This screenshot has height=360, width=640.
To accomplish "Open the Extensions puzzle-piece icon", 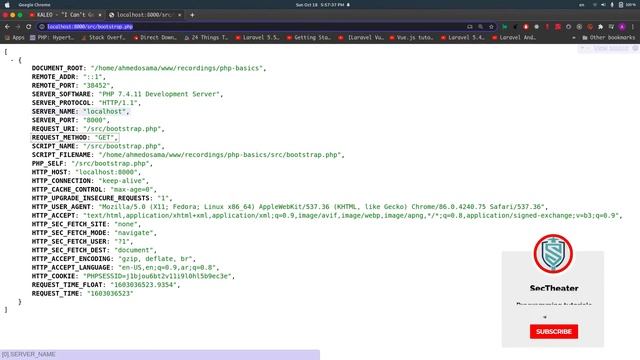I will click(600, 27).
